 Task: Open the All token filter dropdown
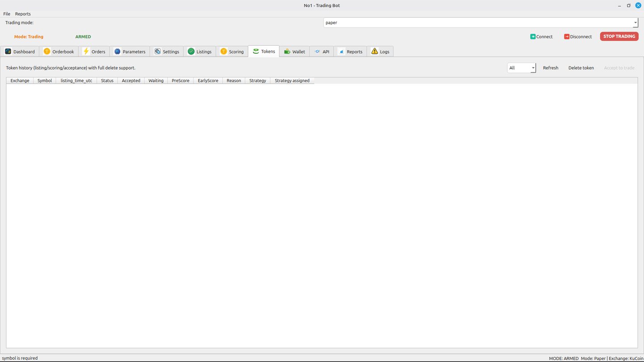[521, 68]
